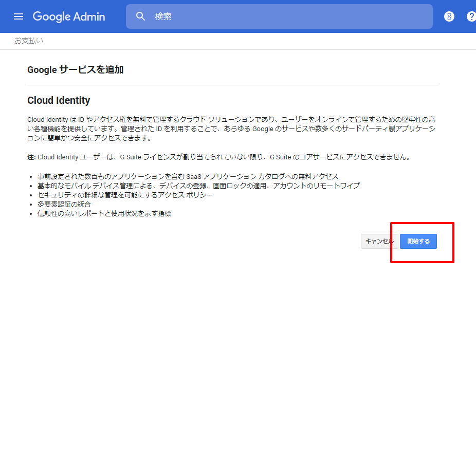Open the help question mark icon

tap(471, 16)
